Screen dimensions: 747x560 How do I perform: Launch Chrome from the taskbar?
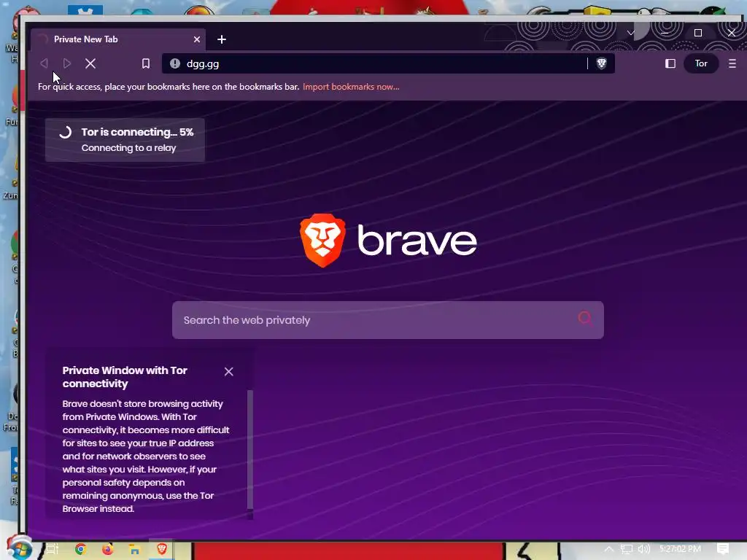81,549
